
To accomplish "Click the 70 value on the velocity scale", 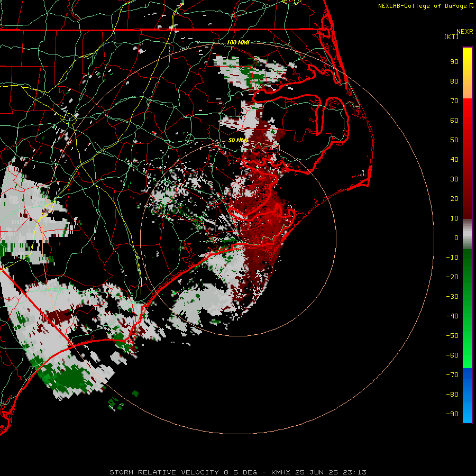I will (454, 101).
